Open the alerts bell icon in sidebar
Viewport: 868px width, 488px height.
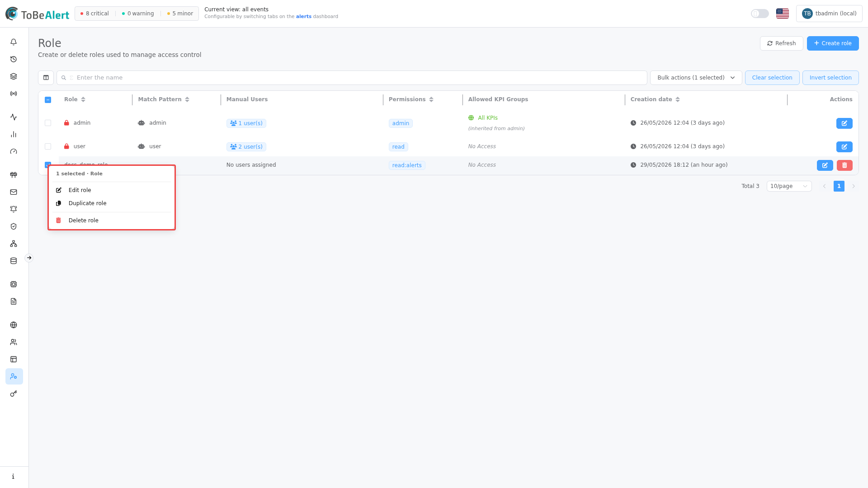[14, 42]
